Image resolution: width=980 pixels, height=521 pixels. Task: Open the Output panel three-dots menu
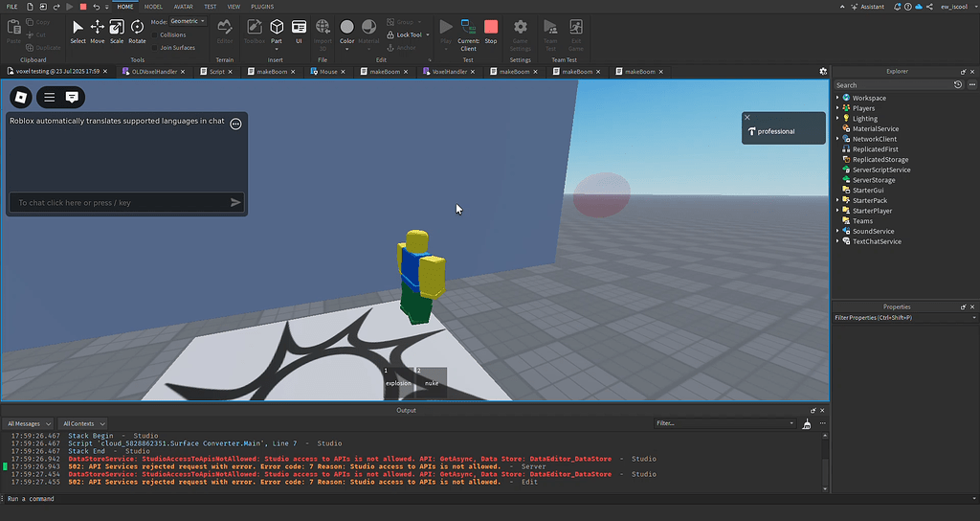click(822, 423)
